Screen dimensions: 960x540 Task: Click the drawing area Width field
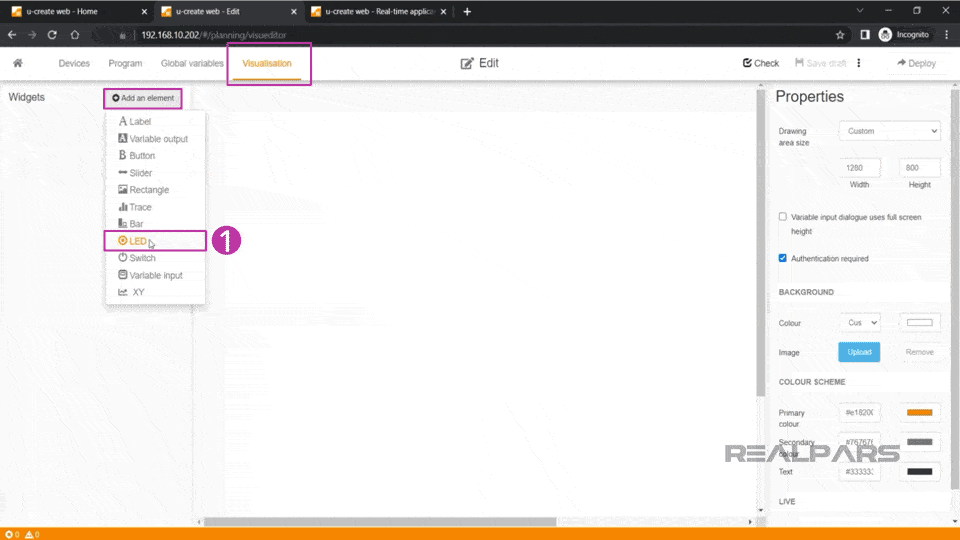860,168
